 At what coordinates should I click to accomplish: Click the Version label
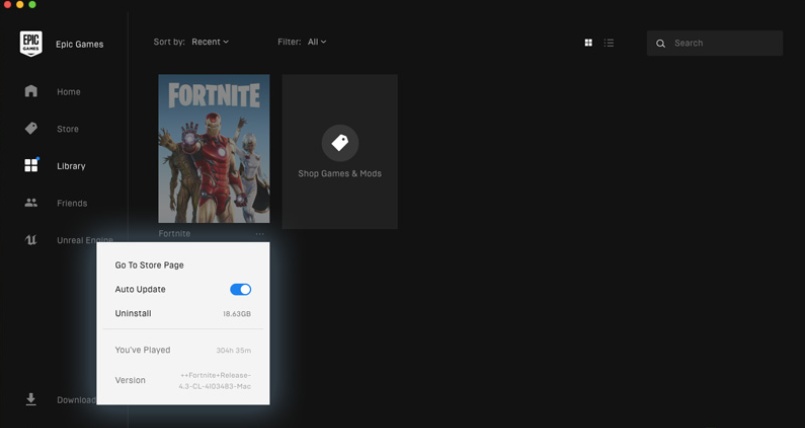130,380
